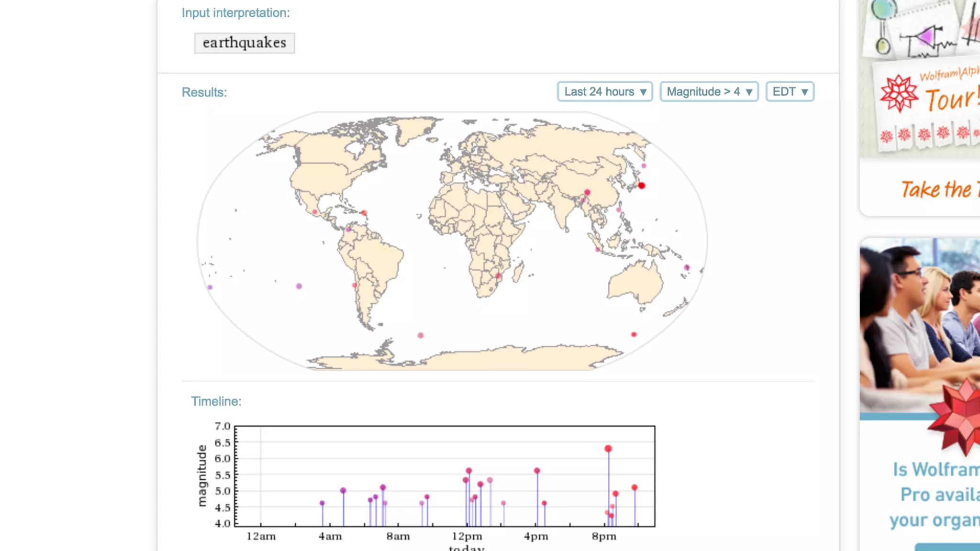
Task: Open the Last 24 hours dropdown
Action: pyautogui.click(x=605, y=91)
